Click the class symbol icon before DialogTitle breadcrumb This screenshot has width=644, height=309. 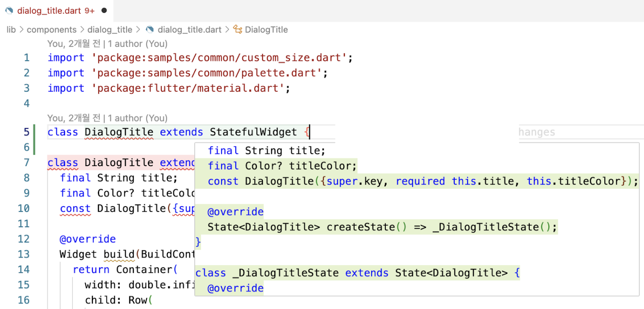238,30
